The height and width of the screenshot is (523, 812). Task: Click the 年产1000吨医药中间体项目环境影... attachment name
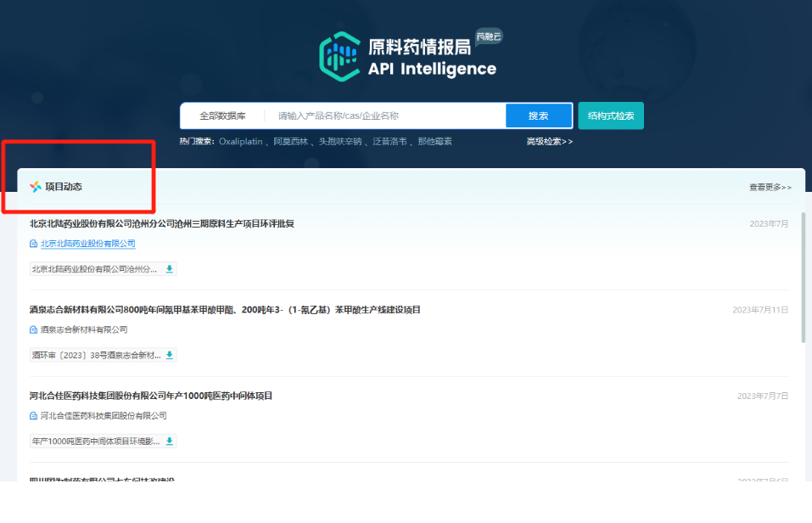pos(96,441)
